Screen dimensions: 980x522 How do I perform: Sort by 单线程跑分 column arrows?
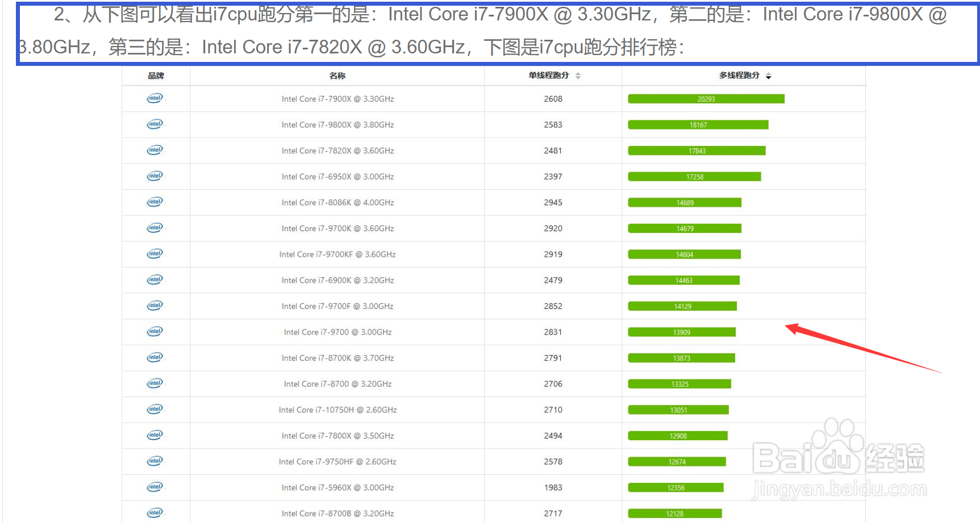[578, 76]
